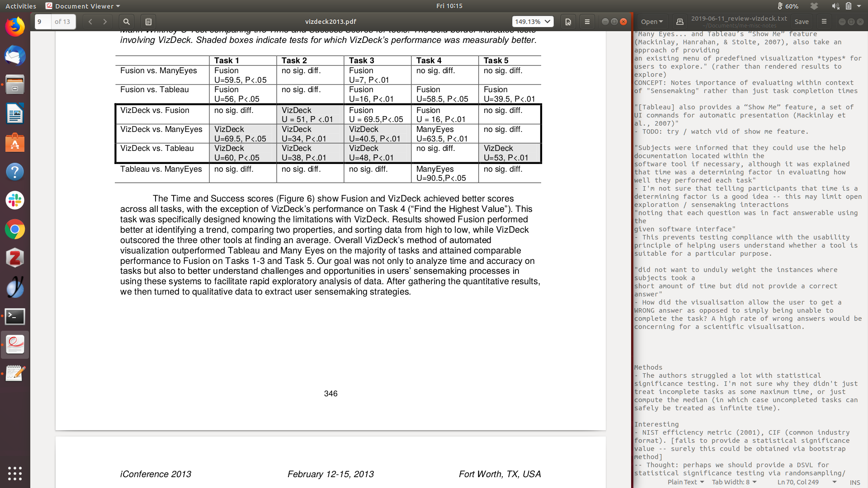
Task: Toggle the sidebar pane button
Action: tap(148, 22)
